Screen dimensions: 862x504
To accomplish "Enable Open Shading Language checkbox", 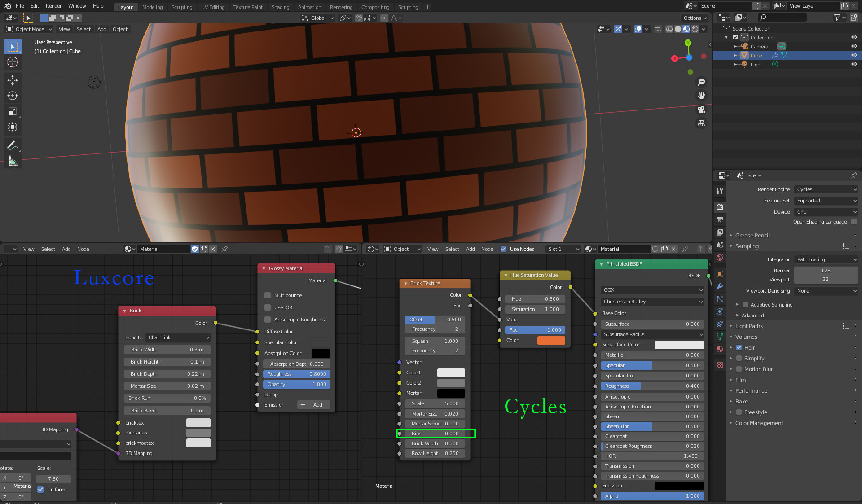I will coord(853,222).
